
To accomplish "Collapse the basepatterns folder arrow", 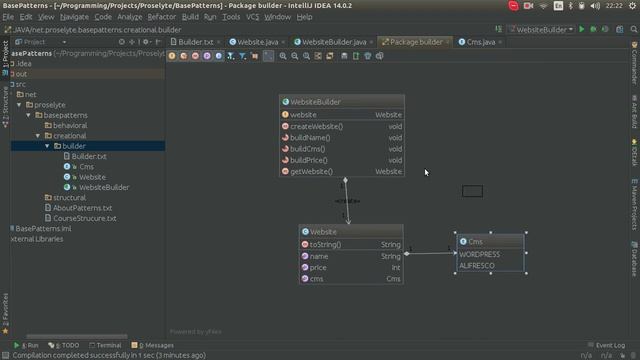I will 29,115.
